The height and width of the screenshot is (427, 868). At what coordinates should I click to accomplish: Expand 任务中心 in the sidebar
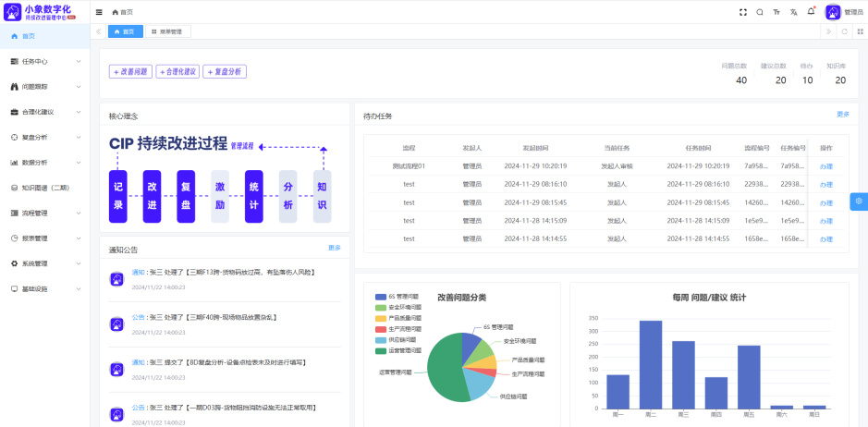(44, 61)
